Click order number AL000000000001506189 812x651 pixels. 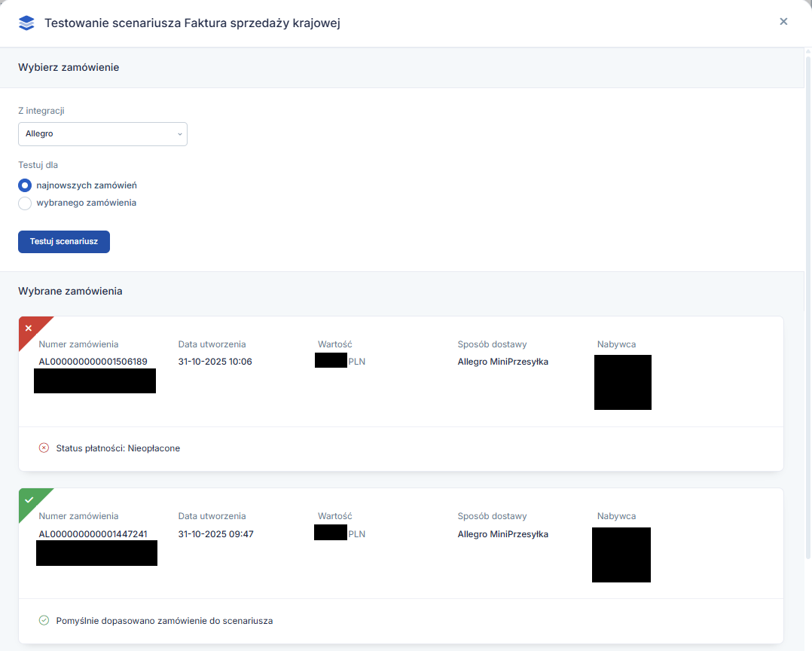coord(93,362)
